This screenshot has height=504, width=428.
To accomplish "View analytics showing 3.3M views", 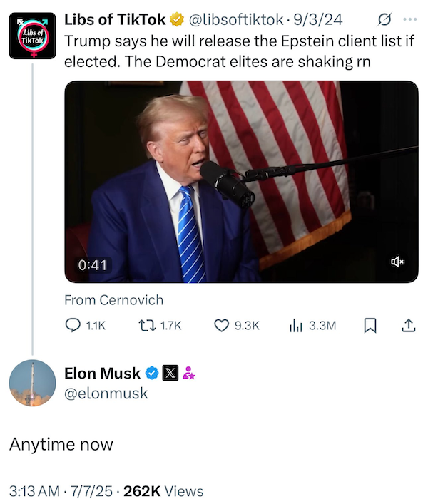I will pos(312,325).
